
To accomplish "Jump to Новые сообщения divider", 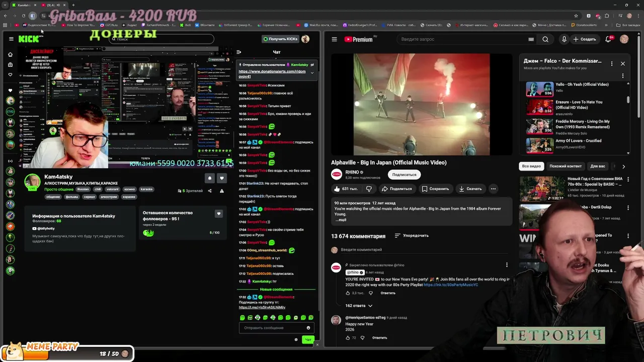I will (x=276, y=289).
